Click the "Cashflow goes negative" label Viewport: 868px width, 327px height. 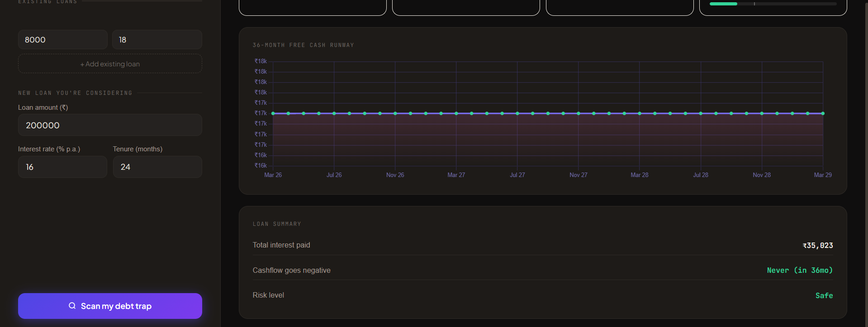coord(292,270)
